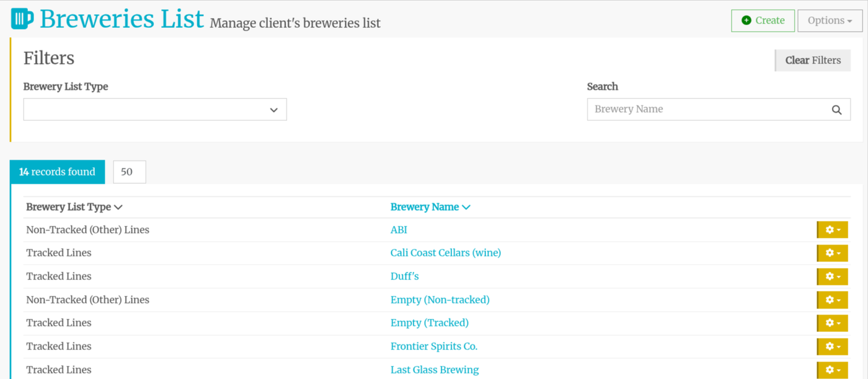
Task: Click the 50 page size box
Action: coord(129,172)
